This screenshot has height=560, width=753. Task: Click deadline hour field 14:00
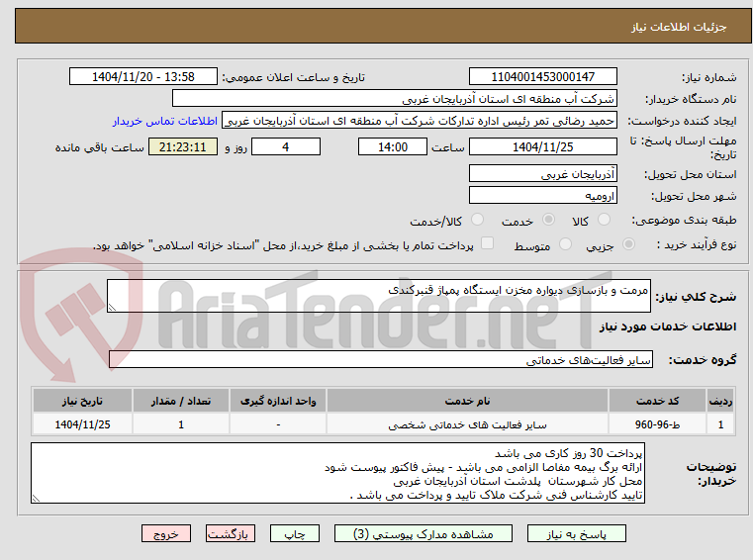point(393,146)
